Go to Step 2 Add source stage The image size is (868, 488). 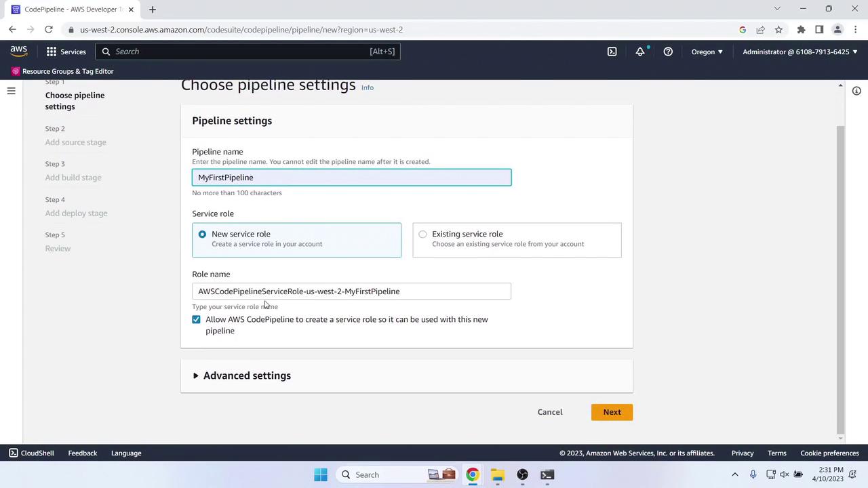[x=76, y=142]
